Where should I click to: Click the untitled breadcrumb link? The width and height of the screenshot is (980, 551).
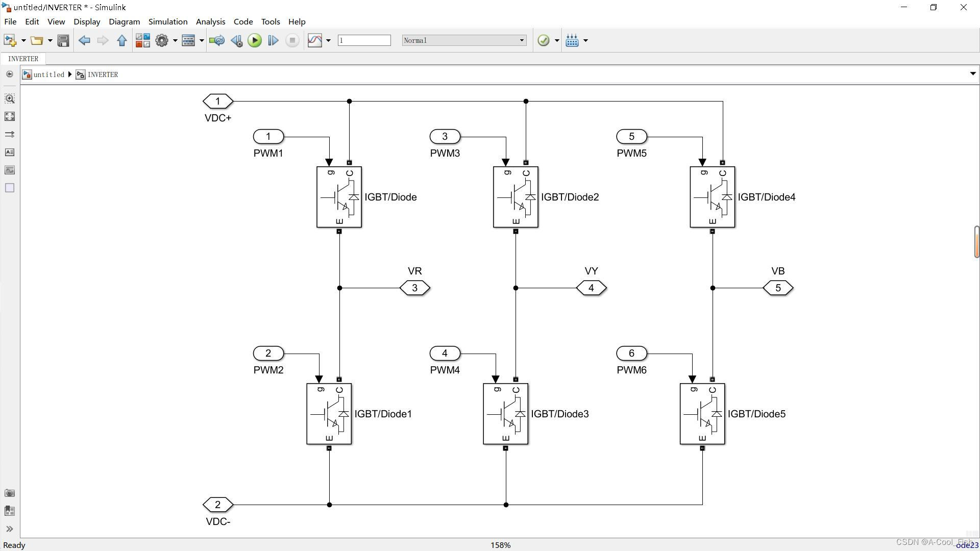[48, 74]
